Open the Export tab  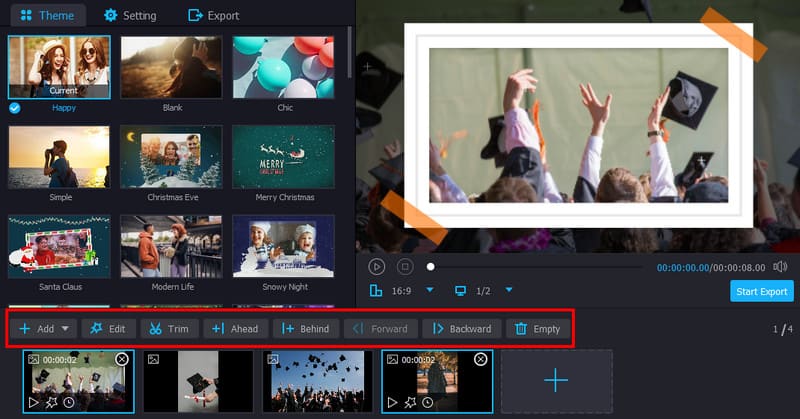point(213,15)
